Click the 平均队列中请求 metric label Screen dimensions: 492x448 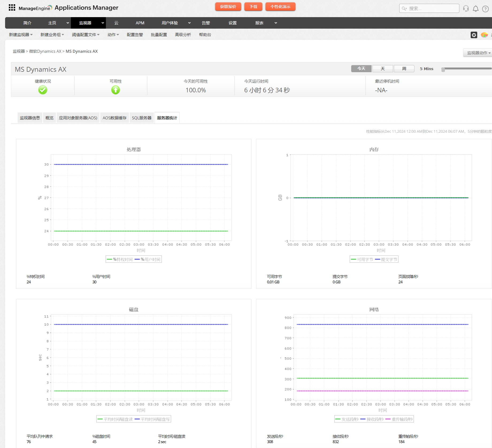[x=40, y=436]
